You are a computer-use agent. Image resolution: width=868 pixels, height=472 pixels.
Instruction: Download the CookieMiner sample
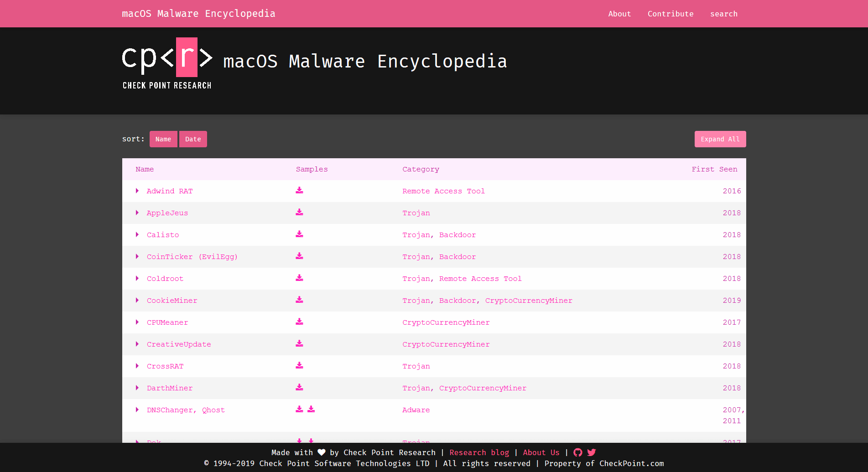[299, 300]
